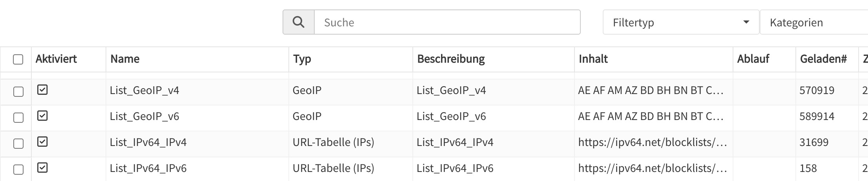Tick the select-all checkbox in header
This screenshot has width=868, height=181.
tap(18, 59)
